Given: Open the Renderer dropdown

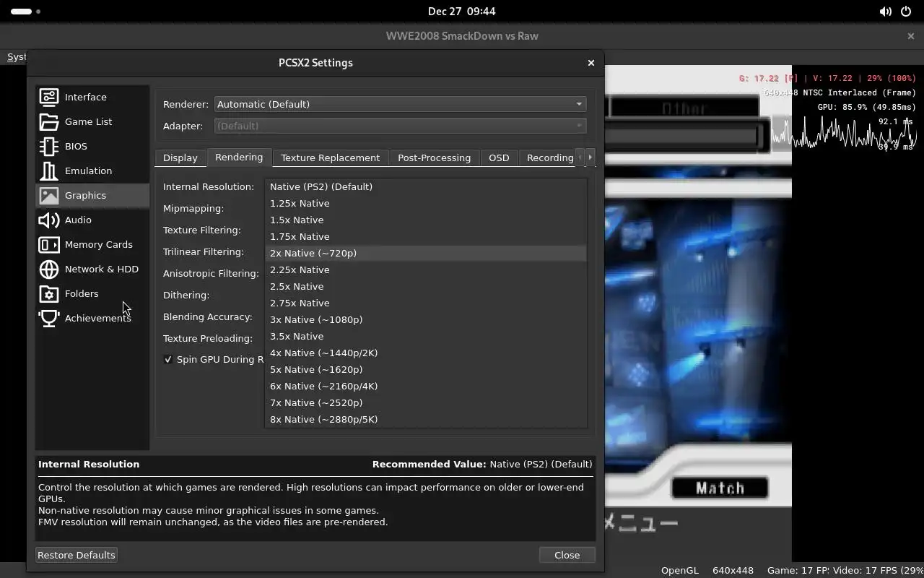Looking at the screenshot, I should pos(401,104).
